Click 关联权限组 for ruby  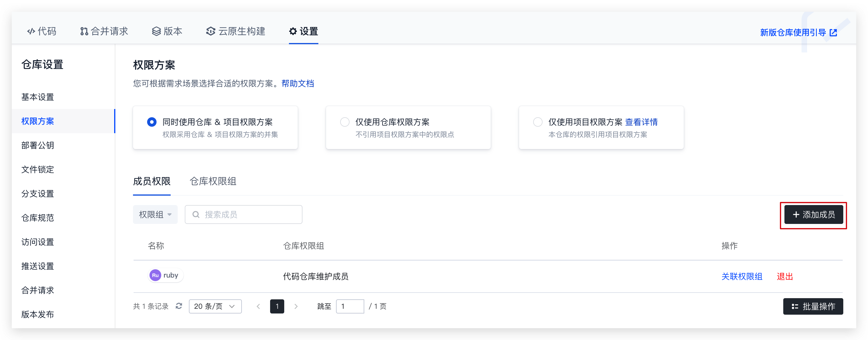click(x=742, y=276)
